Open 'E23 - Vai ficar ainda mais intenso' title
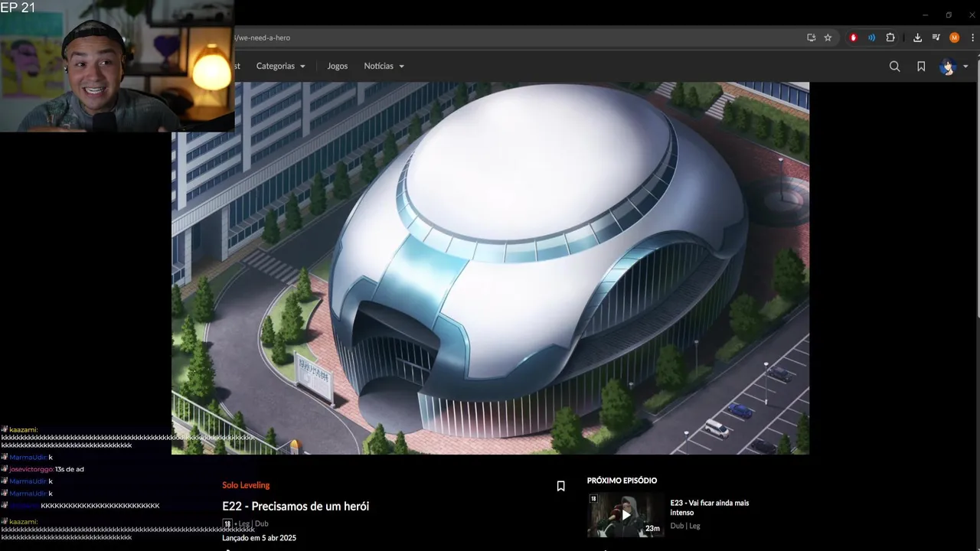980x551 pixels. coord(710,507)
